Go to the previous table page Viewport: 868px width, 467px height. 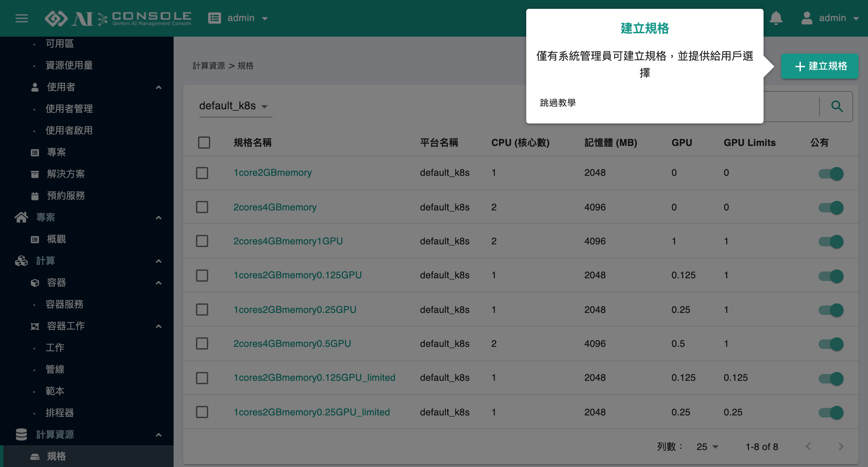pos(808,446)
